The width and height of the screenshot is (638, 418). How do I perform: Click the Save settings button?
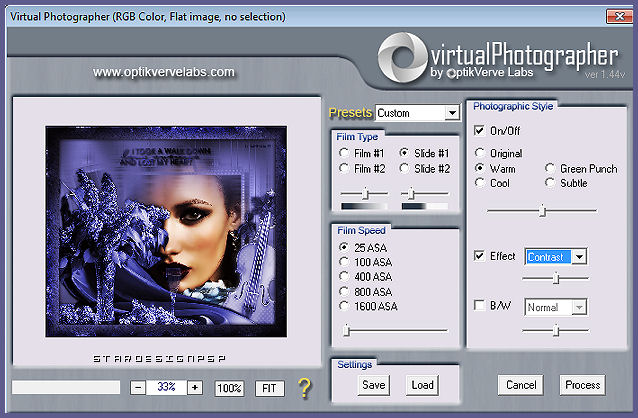(x=374, y=385)
